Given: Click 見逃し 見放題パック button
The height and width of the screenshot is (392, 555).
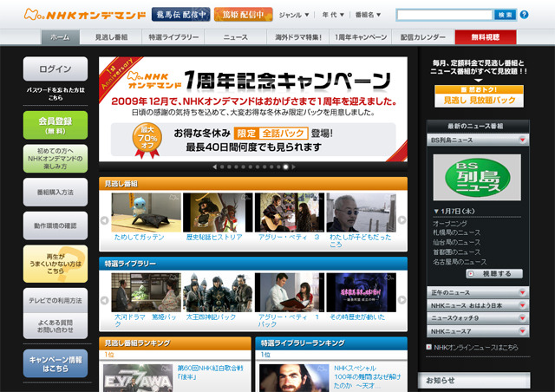Looking at the screenshot, I should [479, 96].
